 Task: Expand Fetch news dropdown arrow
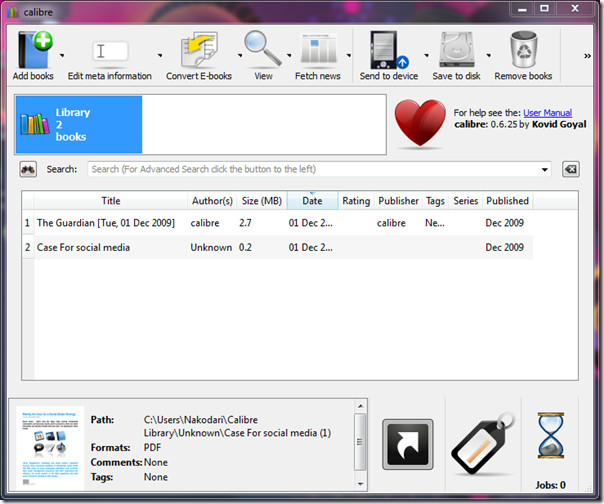[349, 55]
